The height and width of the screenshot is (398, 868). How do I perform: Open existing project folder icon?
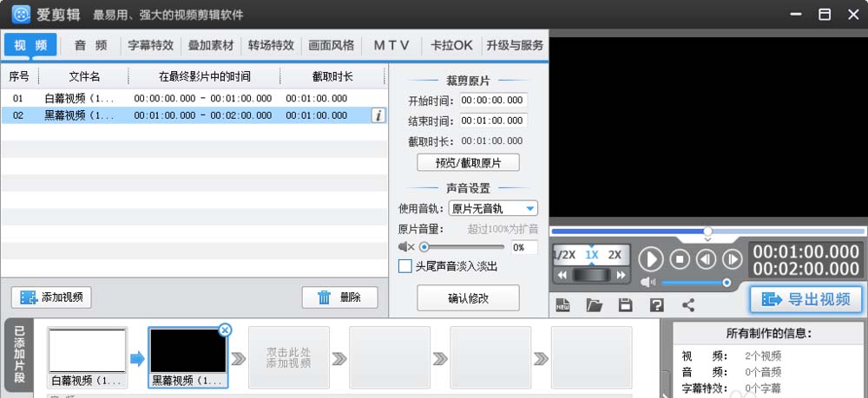coord(594,304)
